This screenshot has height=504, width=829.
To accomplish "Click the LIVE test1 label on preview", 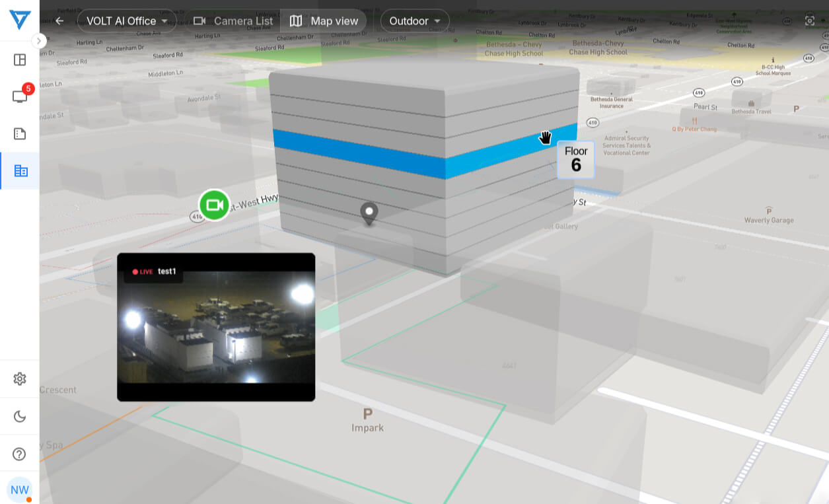I will [x=154, y=271].
